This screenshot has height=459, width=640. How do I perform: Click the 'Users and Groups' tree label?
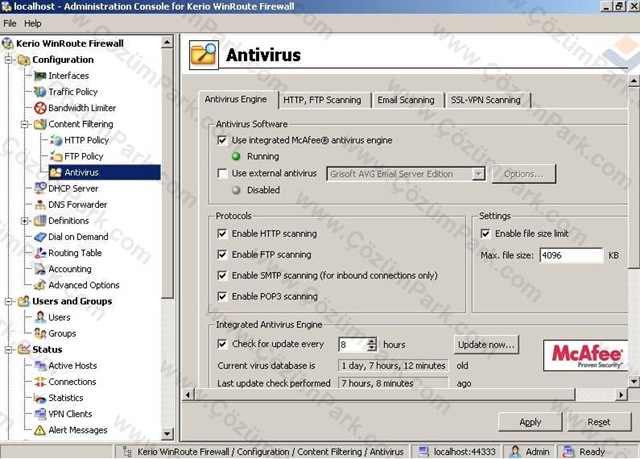(72, 302)
